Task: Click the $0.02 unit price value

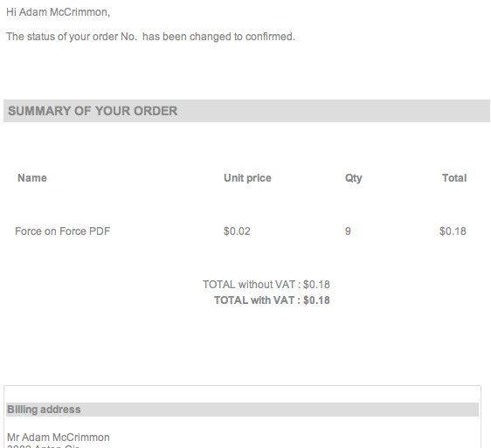Action: pos(237,231)
